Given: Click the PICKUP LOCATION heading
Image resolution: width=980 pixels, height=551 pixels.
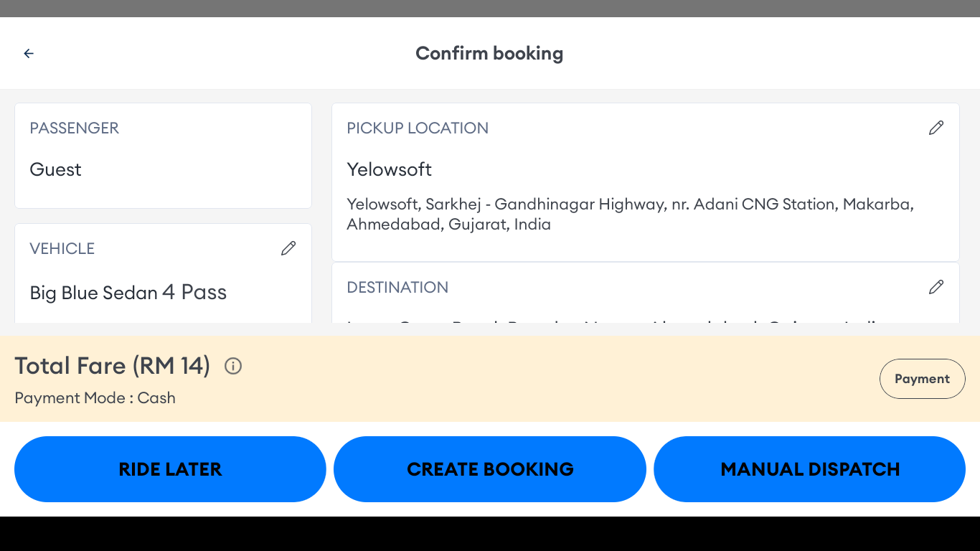Looking at the screenshot, I should pos(418,128).
